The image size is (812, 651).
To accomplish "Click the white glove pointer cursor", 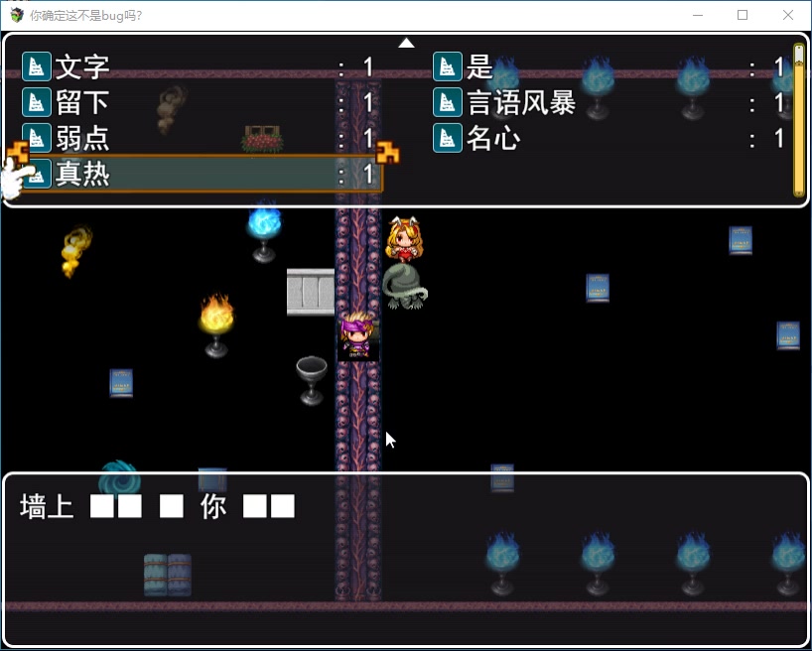I will (15, 180).
